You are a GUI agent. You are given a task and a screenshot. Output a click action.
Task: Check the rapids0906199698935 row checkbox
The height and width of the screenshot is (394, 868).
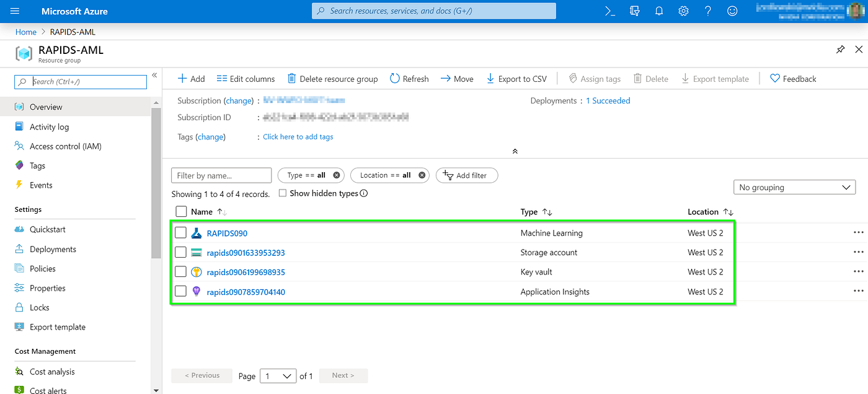click(180, 271)
